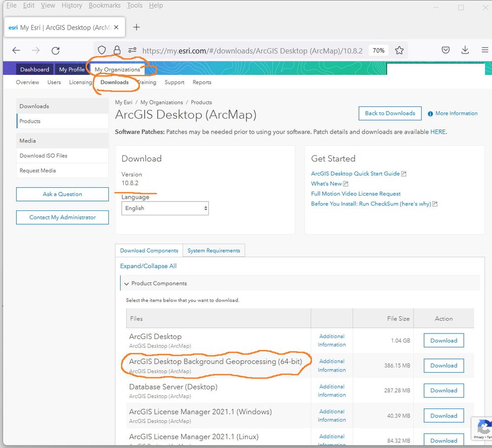Click the Media sidebar heading

(63, 140)
